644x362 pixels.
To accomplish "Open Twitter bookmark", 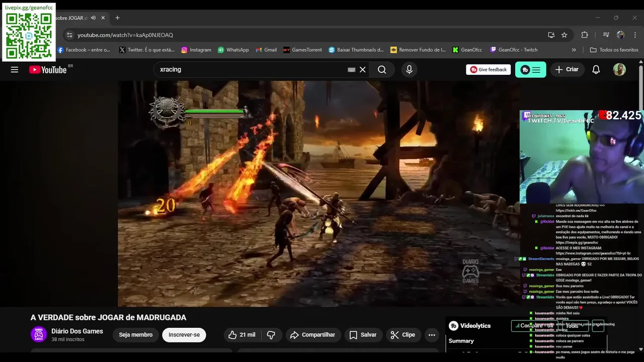I will coord(147,50).
